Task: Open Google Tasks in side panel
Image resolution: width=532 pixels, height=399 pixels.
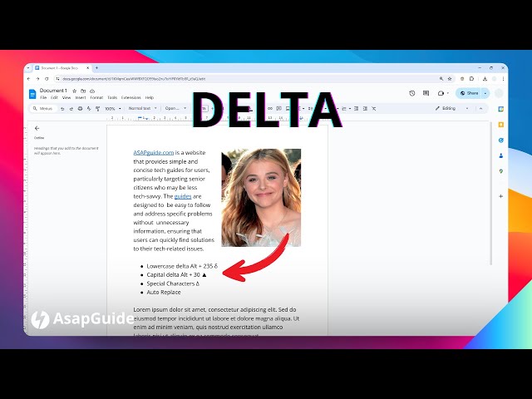Action: pyautogui.click(x=500, y=140)
